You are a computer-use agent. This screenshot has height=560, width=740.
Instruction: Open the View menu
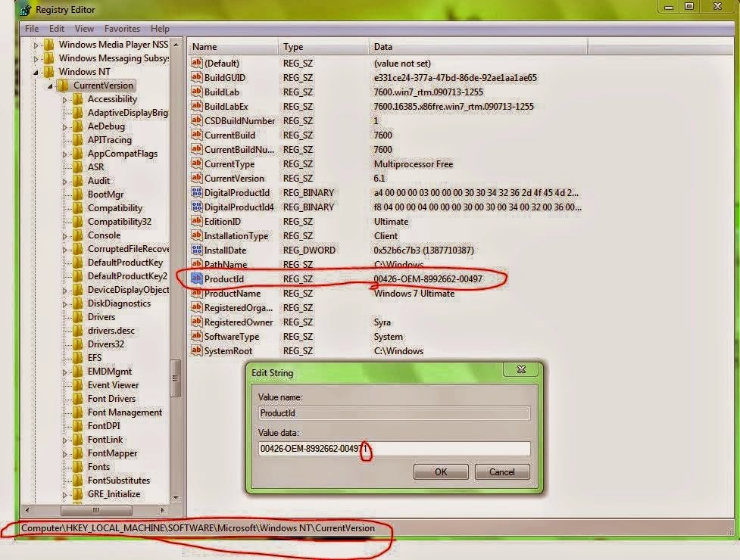[84, 29]
